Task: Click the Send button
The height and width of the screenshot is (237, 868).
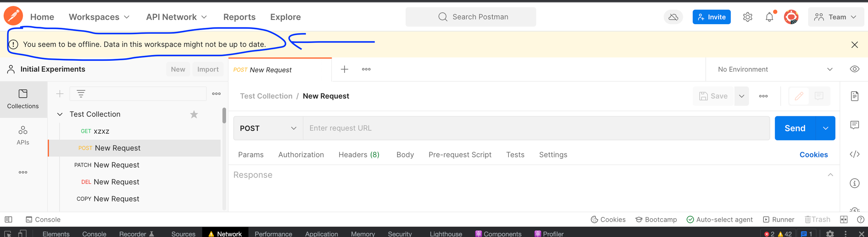Action: [x=795, y=128]
